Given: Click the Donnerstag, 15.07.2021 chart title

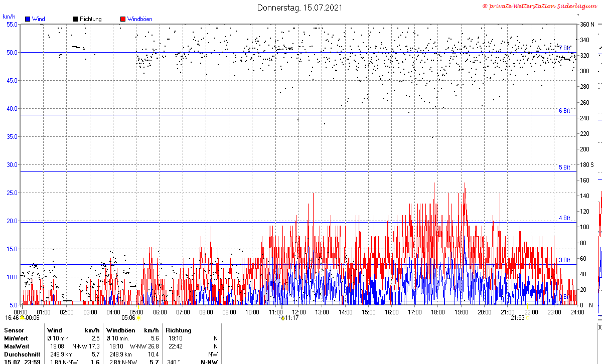Looking at the screenshot, I should tap(300, 8).
